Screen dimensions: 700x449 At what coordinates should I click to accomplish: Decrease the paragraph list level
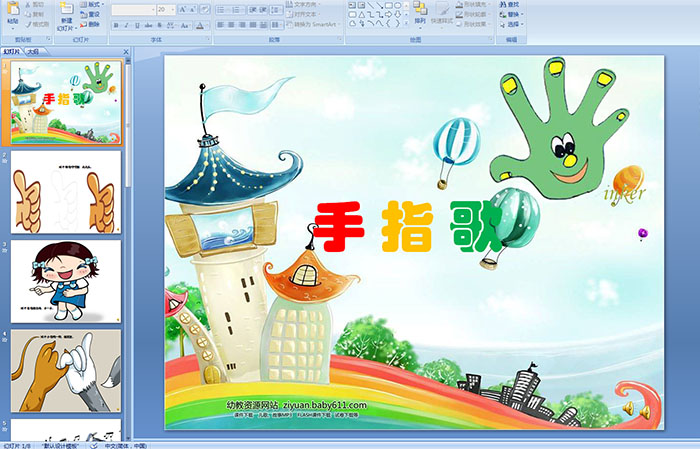253,10
